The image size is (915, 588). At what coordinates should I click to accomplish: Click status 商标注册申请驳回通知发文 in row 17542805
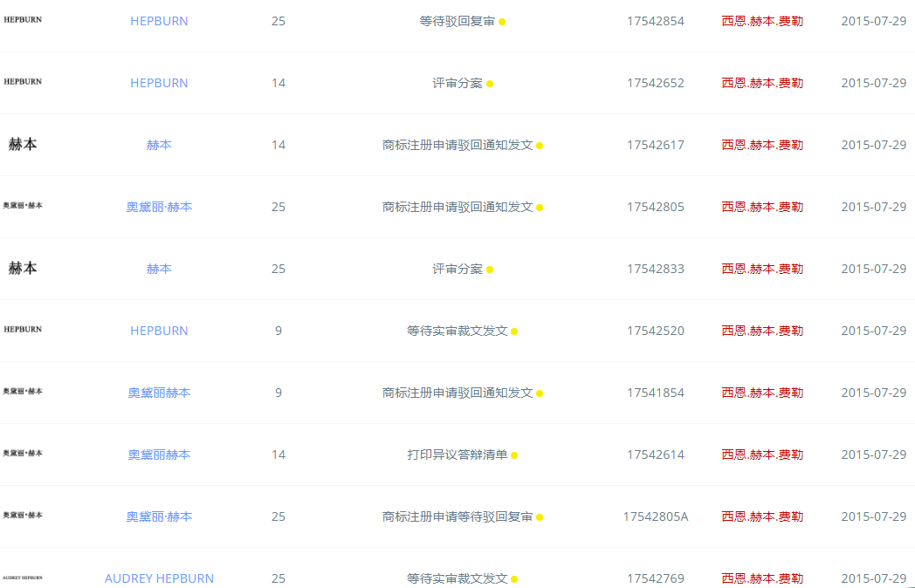click(457, 207)
